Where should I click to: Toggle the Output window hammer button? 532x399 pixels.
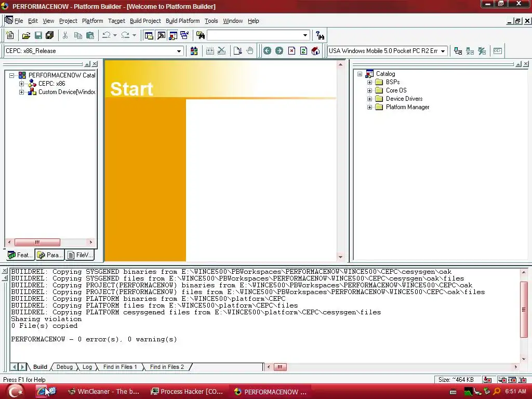point(161,35)
